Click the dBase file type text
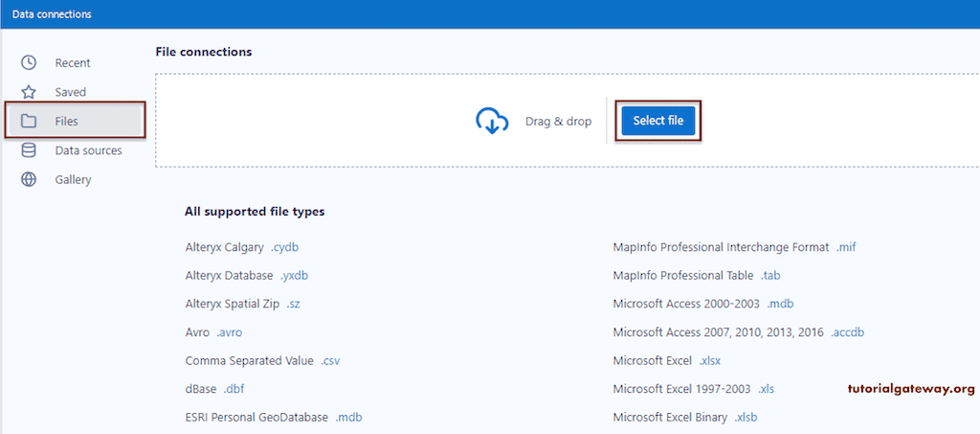 click(201, 389)
